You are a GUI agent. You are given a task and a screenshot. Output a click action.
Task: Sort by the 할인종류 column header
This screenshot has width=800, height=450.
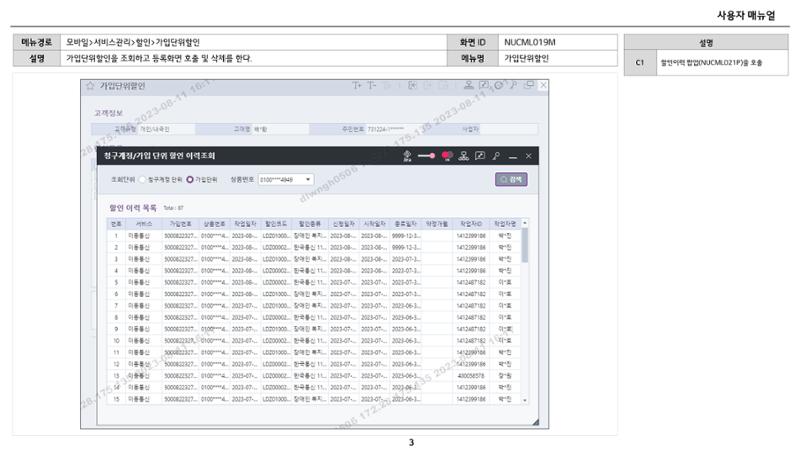point(309,224)
